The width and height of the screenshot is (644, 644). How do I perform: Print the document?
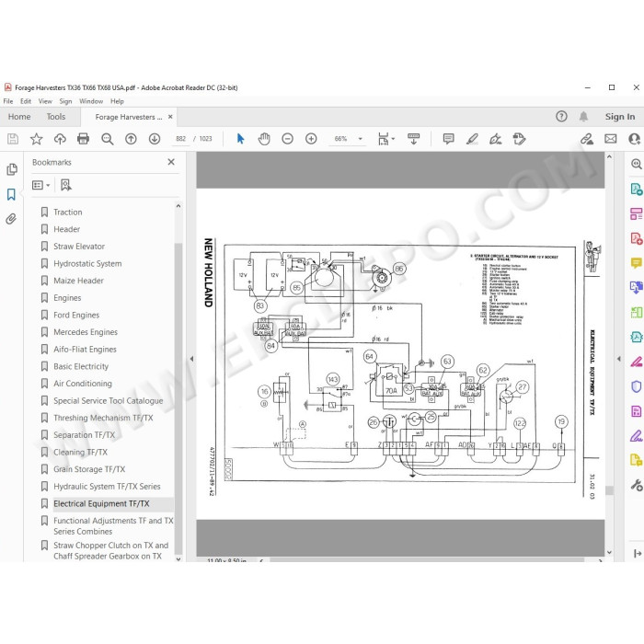tap(84, 139)
